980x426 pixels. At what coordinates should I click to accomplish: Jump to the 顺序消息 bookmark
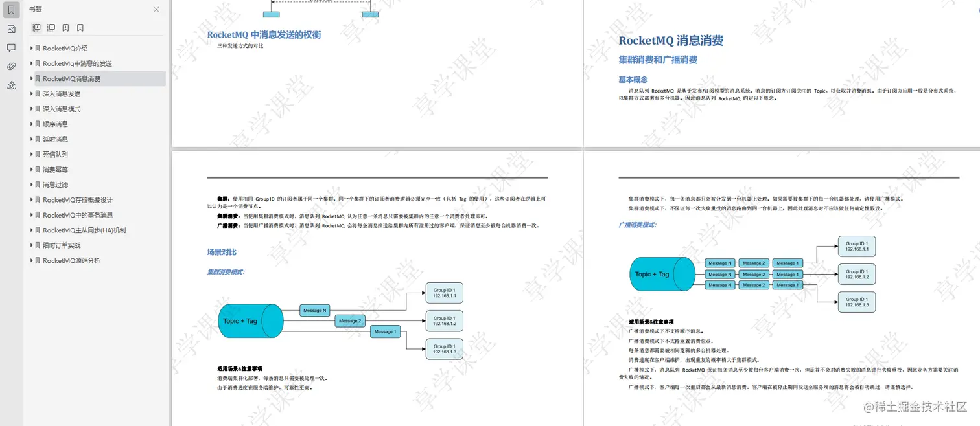click(55, 124)
